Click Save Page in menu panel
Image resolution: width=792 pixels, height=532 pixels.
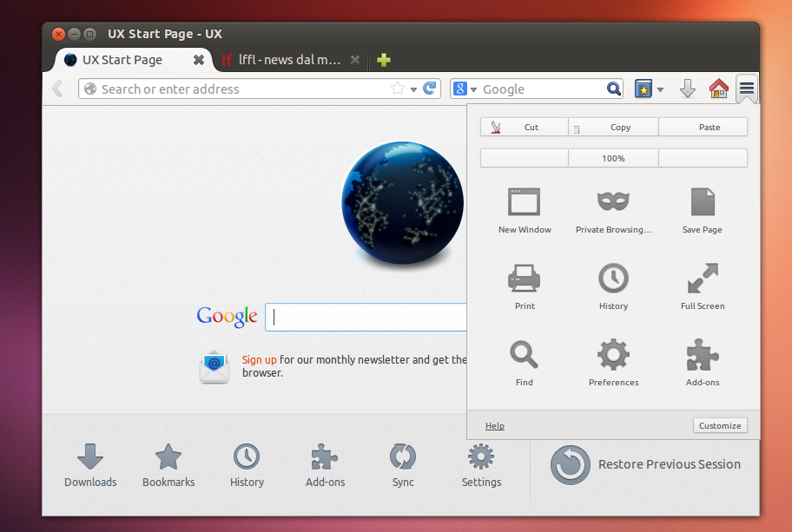coord(702,211)
